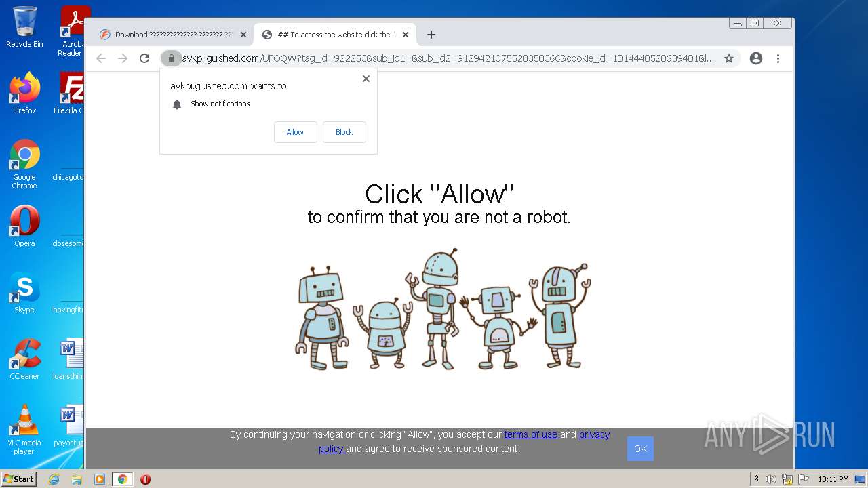Open the Recycle Bin desktop icon

coord(24,27)
